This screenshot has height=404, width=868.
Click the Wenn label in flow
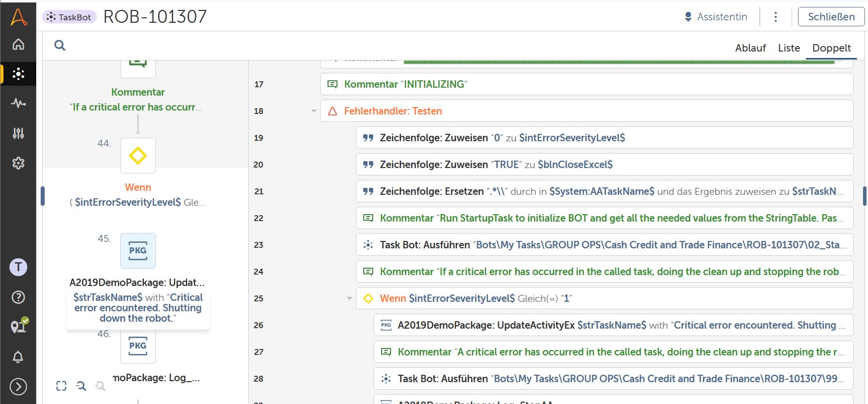pos(138,187)
